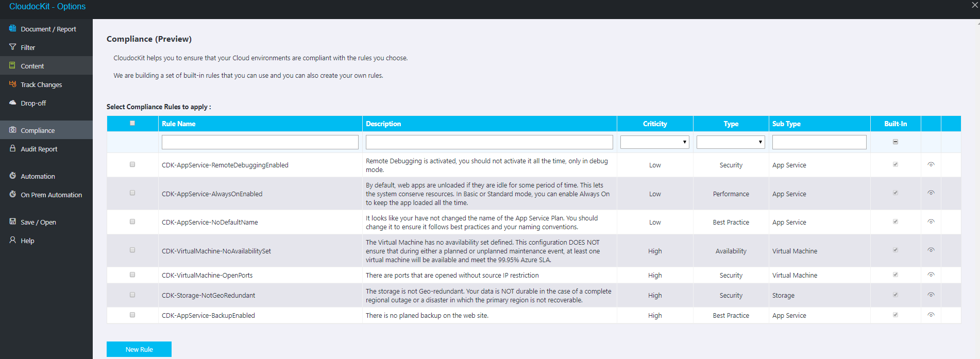The height and width of the screenshot is (359, 980).
Task: Check the CDK-AppService-BackupEnabled rule checkbox
Action: click(132, 315)
